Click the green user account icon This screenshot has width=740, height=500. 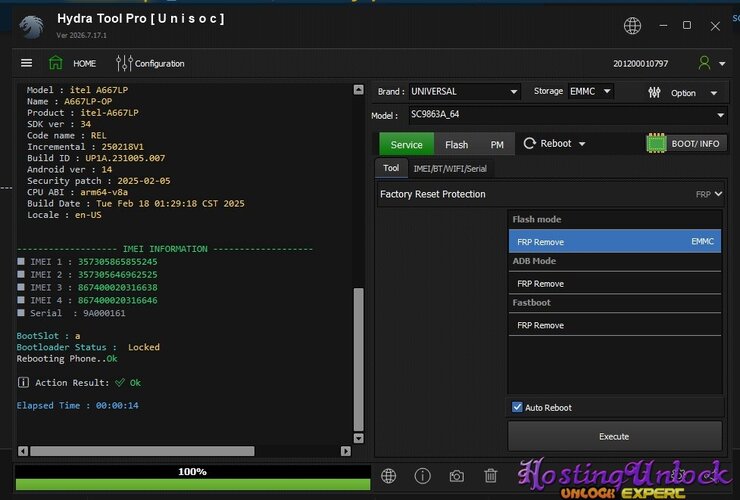coord(704,63)
